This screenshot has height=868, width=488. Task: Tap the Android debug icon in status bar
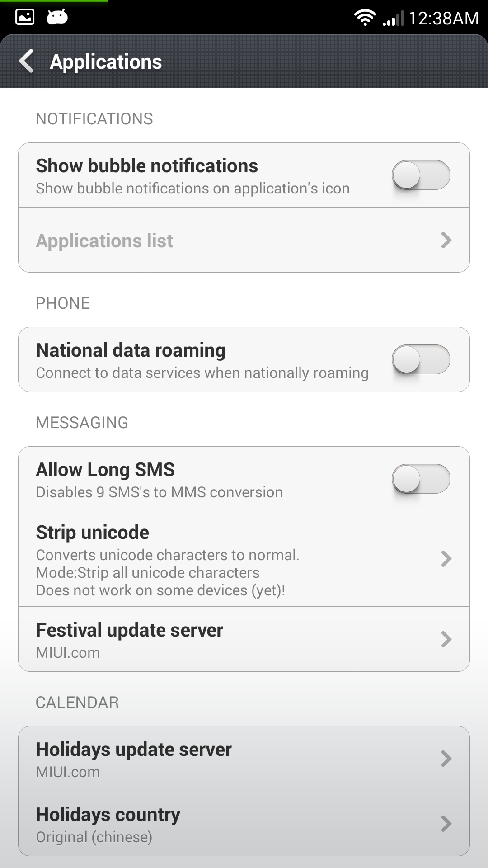pyautogui.click(x=57, y=17)
